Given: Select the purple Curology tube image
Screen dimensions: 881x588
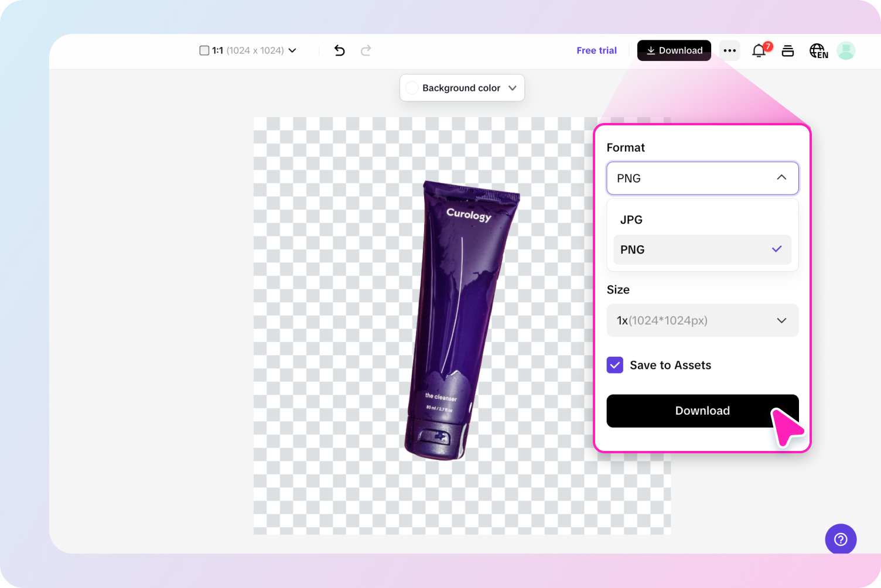Looking at the screenshot, I should pyautogui.click(x=462, y=320).
